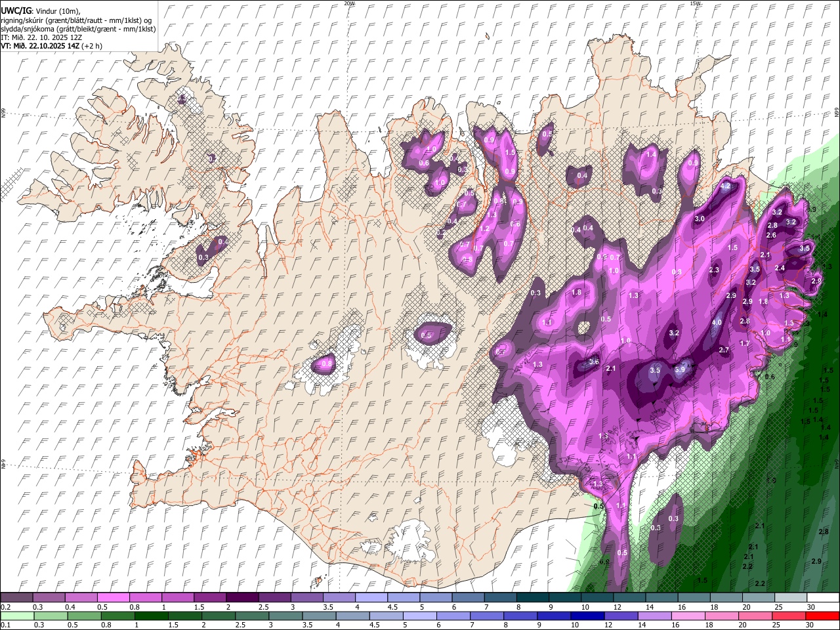Click the '20W' longitude label

point(349,3)
